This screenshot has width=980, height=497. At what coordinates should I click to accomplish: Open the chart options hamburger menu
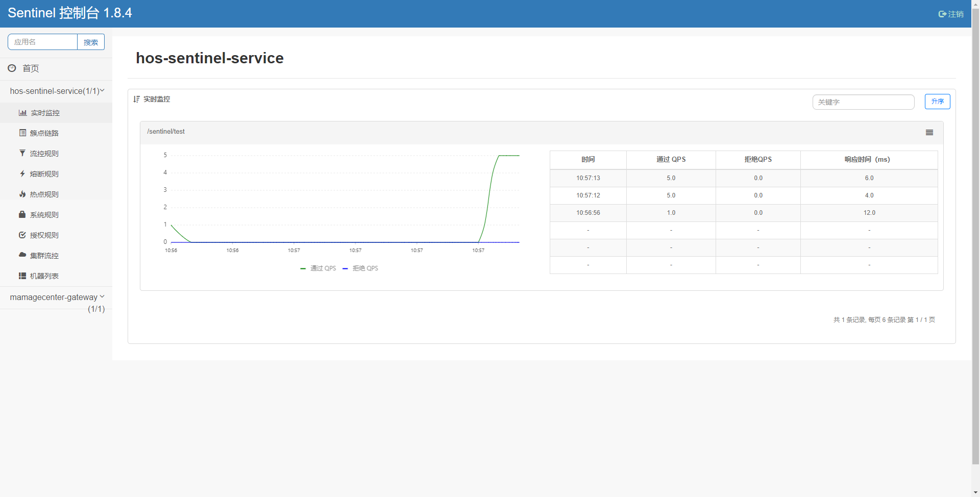(x=929, y=132)
